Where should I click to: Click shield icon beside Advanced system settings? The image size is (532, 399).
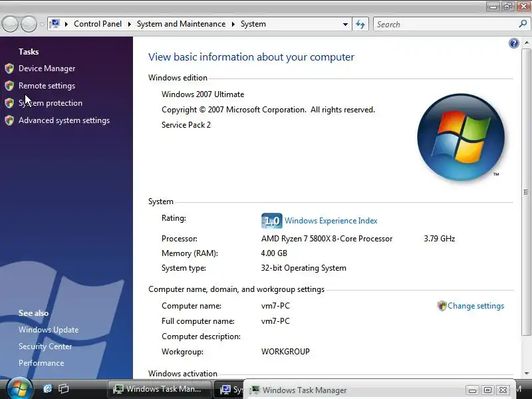pos(9,120)
